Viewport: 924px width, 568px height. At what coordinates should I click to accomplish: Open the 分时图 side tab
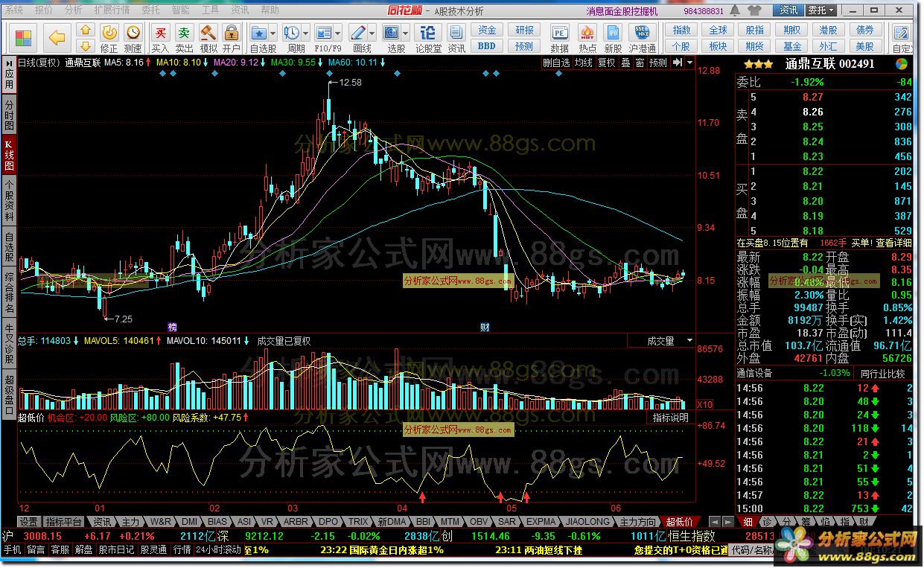pos(9,115)
